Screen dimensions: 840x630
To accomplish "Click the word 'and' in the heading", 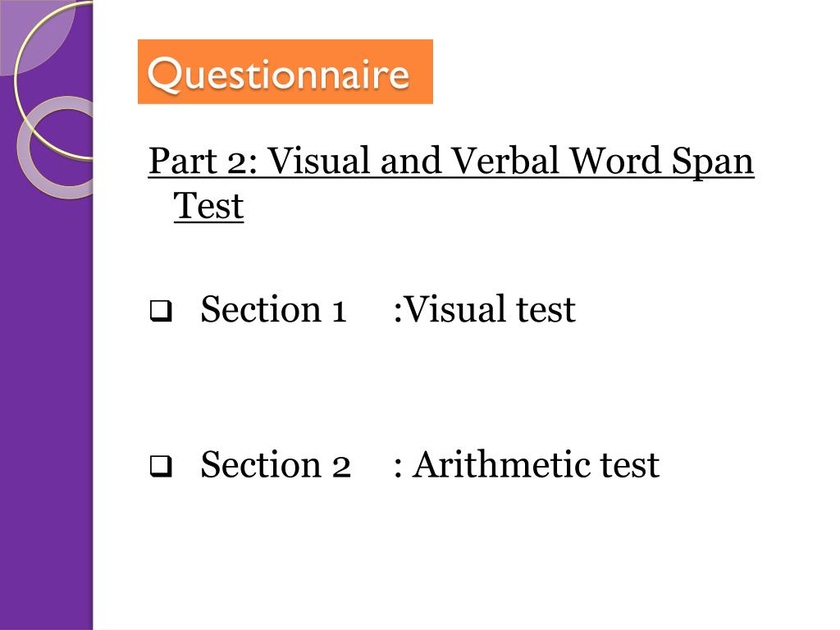I will [411, 160].
